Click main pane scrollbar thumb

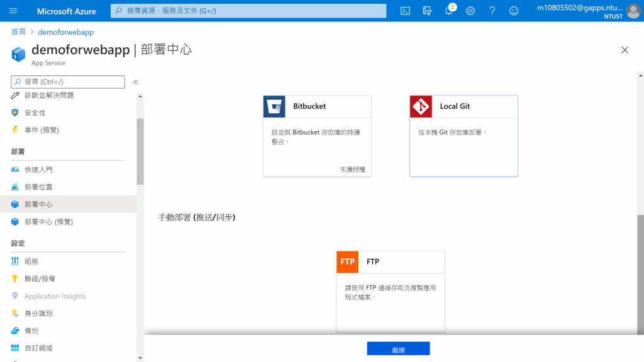click(641, 275)
